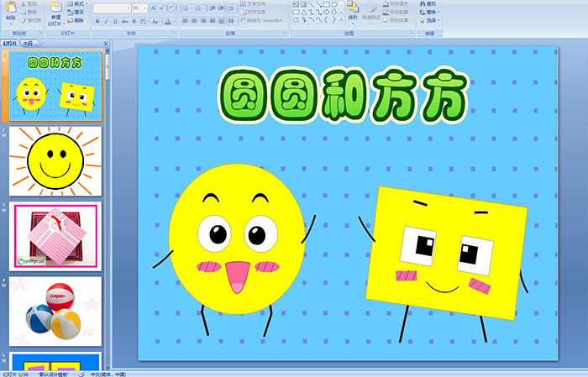
Task: Select the Left Brace shape in gallery
Action: pos(326,20)
